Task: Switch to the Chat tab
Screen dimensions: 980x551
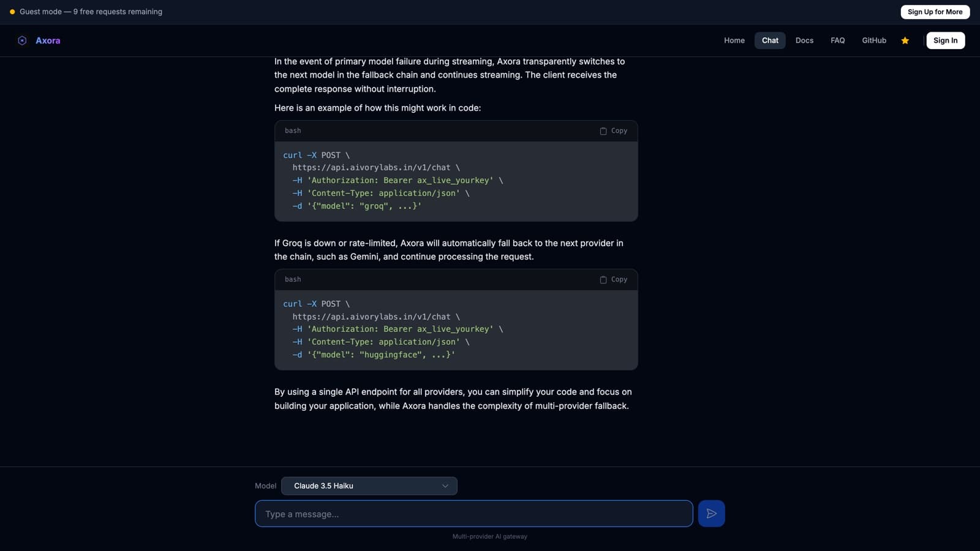Action: pos(770,40)
